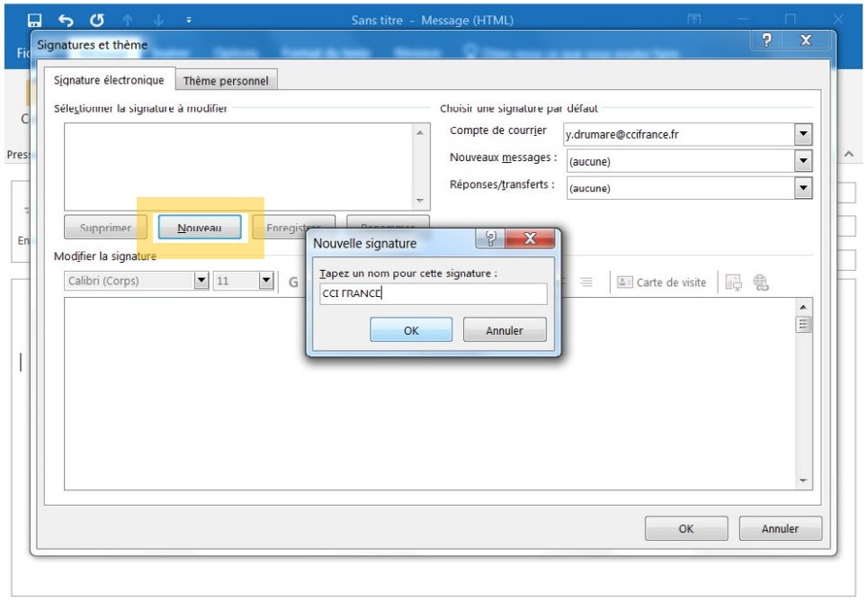868x610 pixels.
Task: Click the Carte de visite button
Action: 661,283
